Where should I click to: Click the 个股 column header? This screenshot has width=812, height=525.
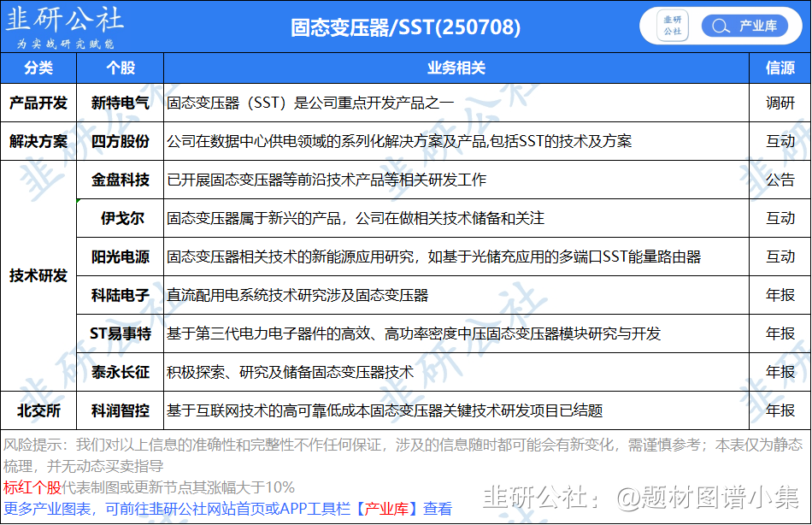[121, 68]
